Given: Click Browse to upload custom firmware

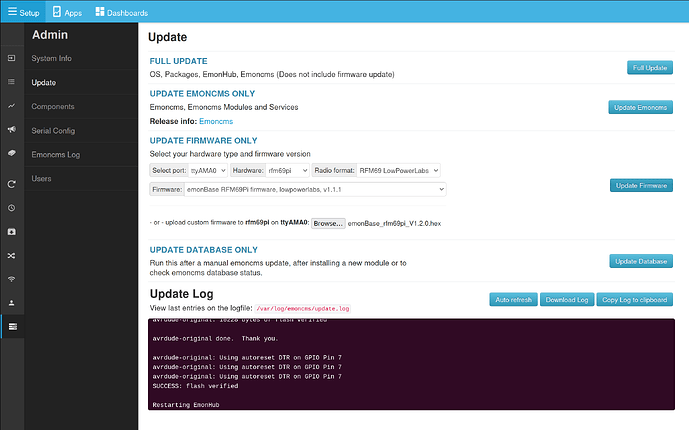Looking at the screenshot, I should (328, 224).
